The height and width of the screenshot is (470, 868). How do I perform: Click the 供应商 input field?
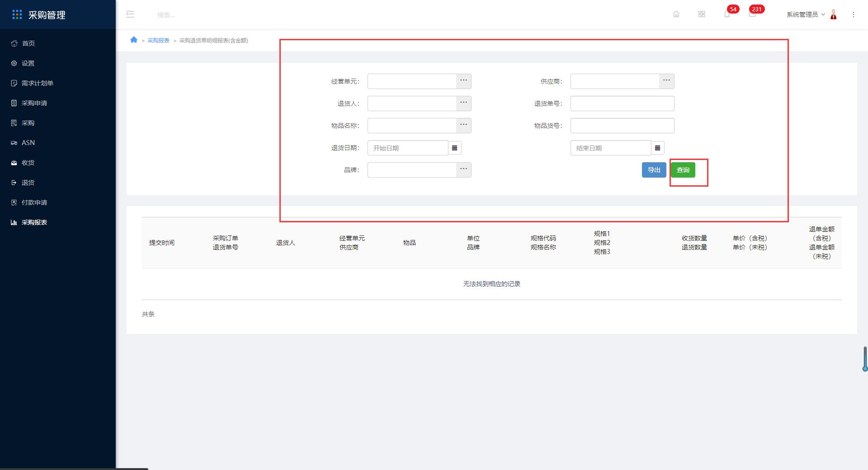tap(615, 81)
